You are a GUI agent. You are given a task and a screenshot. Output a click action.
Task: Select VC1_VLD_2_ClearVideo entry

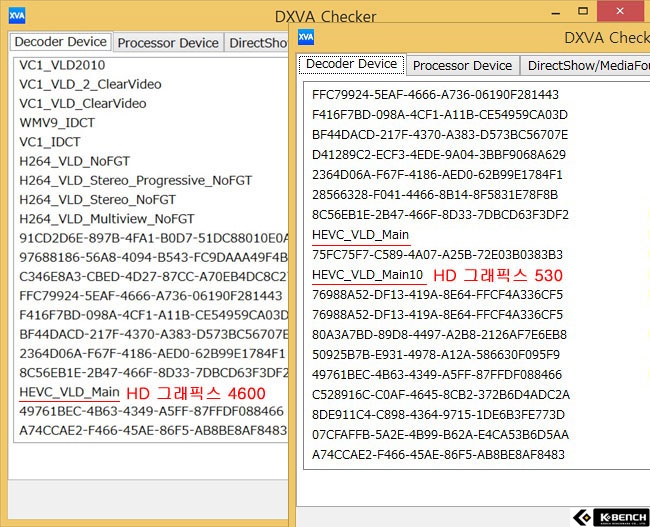tap(90, 84)
